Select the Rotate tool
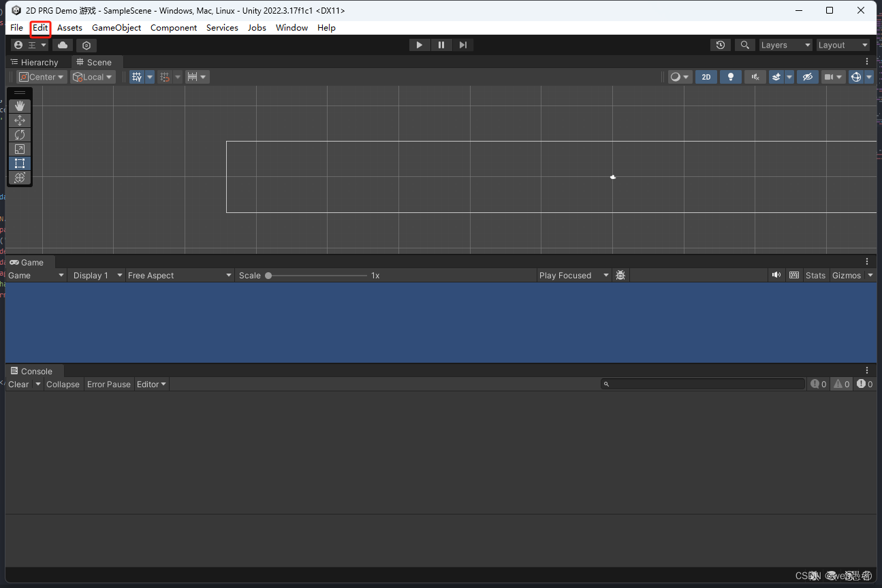The image size is (882, 588). (x=20, y=135)
